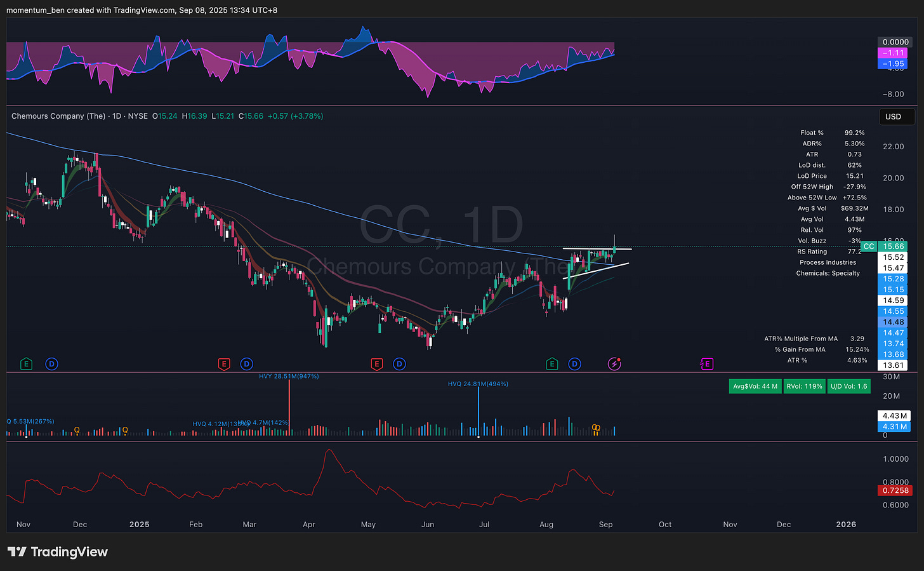Click the red 0.7258 indicator value label

click(x=895, y=490)
